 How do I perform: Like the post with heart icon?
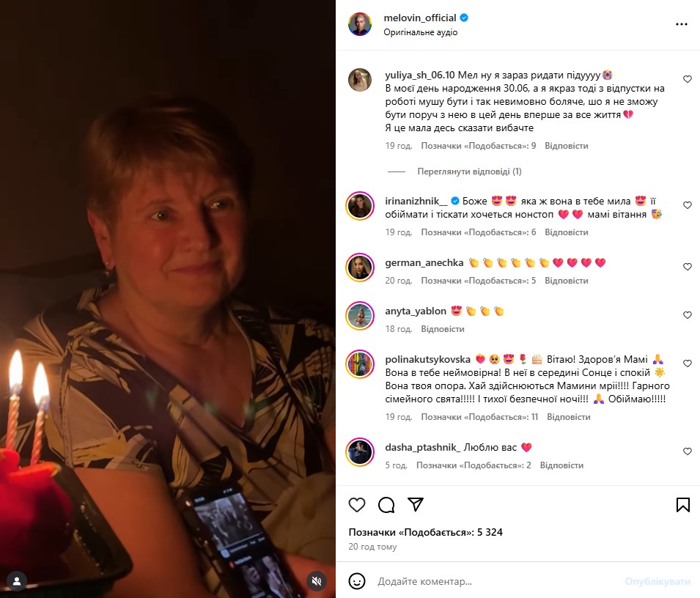tap(357, 505)
